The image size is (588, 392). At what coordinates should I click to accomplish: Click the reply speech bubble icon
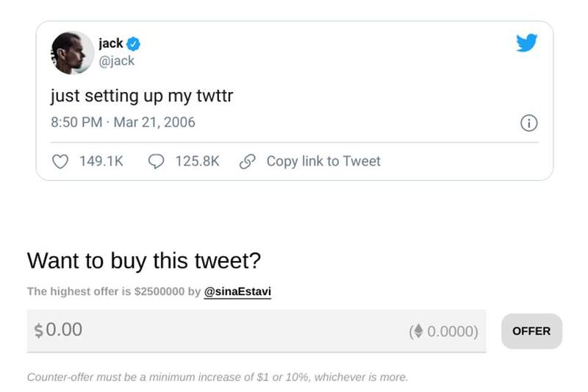click(x=157, y=161)
